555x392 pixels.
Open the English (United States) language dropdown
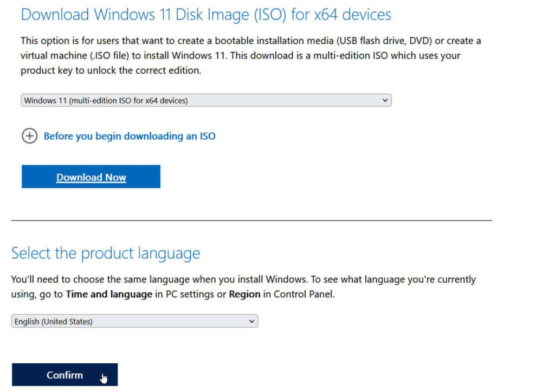pos(134,321)
